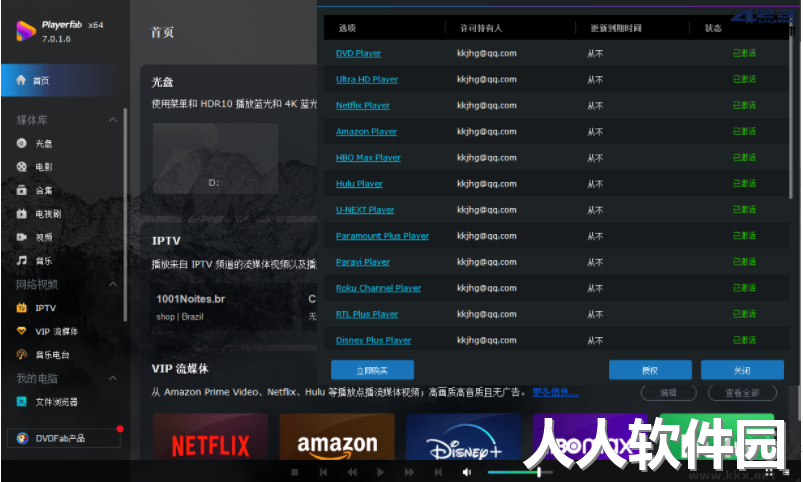Click the music note icon for 音乐
The height and width of the screenshot is (482, 803).
[x=22, y=260]
